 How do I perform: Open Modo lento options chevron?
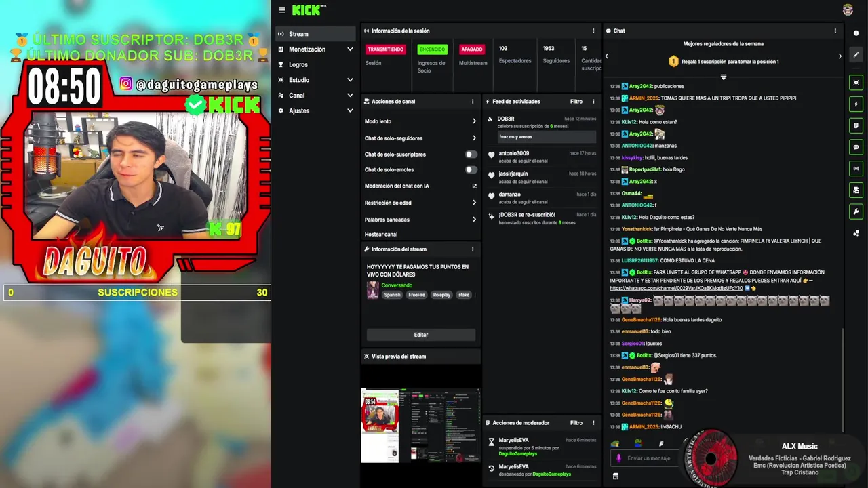[474, 121]
